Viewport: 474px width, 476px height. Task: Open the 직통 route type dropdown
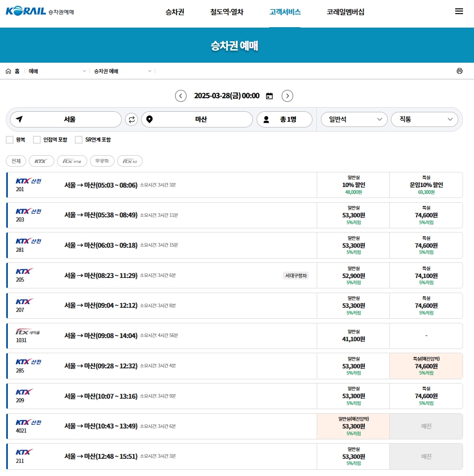(x=424, y=119)
